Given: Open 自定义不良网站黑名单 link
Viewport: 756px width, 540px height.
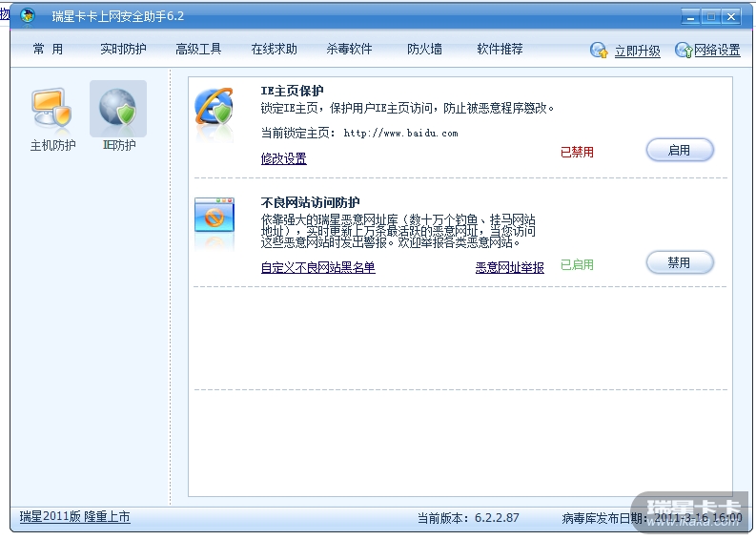Looking at the screenshot, I should pyautogui.click(x=317, y=267).
